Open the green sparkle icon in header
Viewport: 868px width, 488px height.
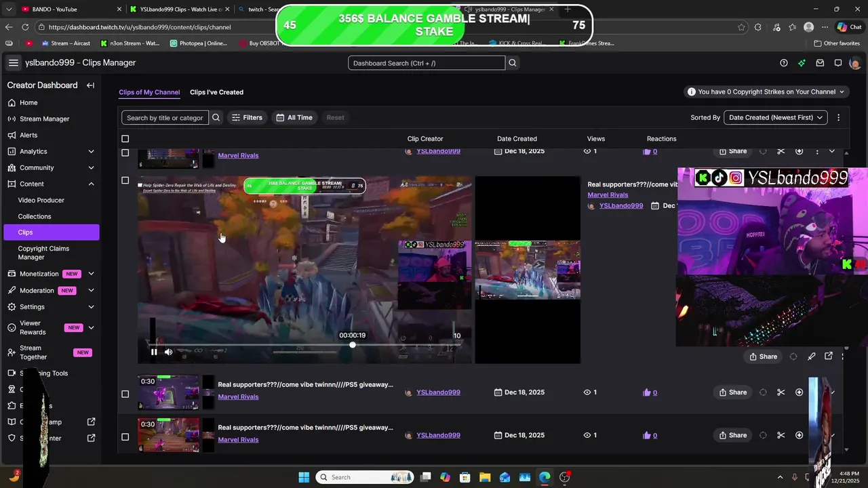(x=802, y=63)
